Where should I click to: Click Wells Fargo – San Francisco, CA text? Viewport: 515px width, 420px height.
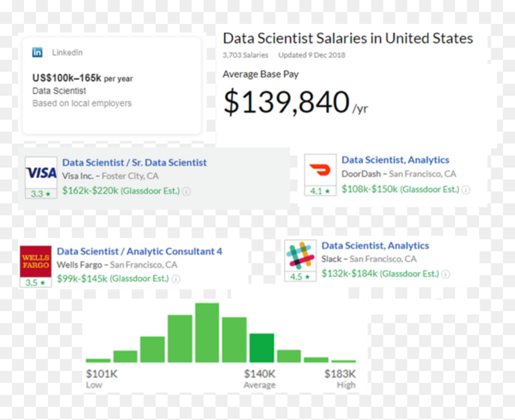117,265
